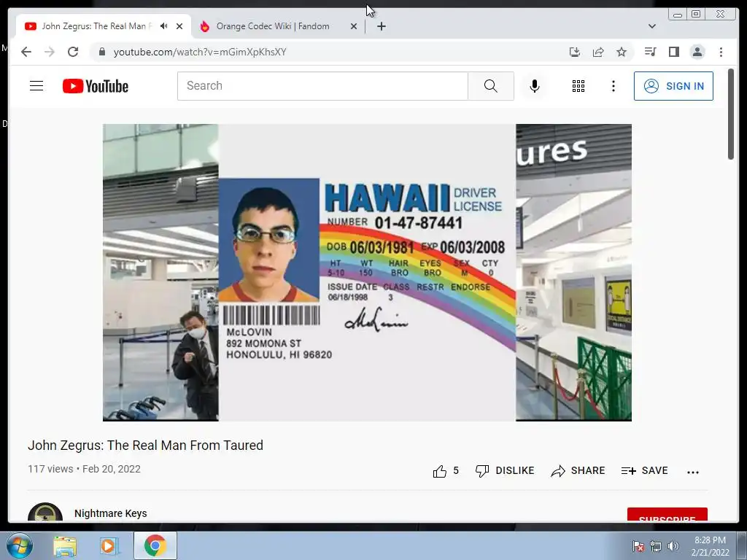Go back in the browser
747x560 pixels.
click(26, 52)
